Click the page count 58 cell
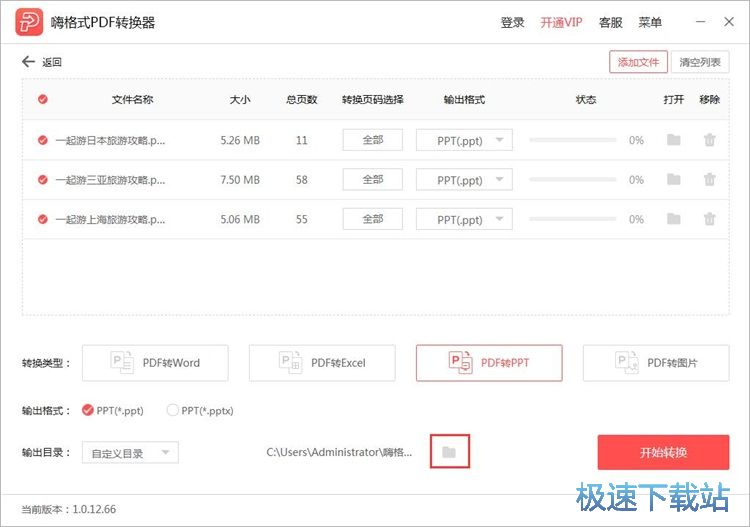 point(301,180)
